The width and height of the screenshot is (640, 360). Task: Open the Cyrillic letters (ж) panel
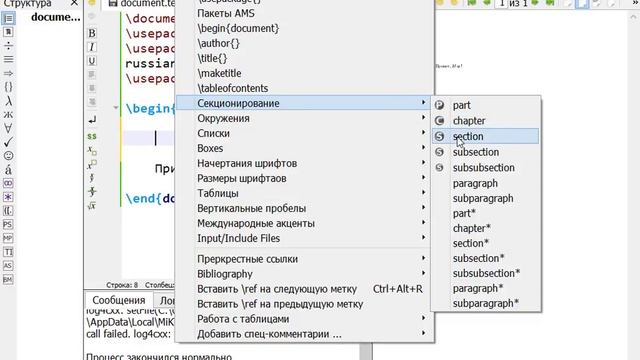click(x=8, y=115)
